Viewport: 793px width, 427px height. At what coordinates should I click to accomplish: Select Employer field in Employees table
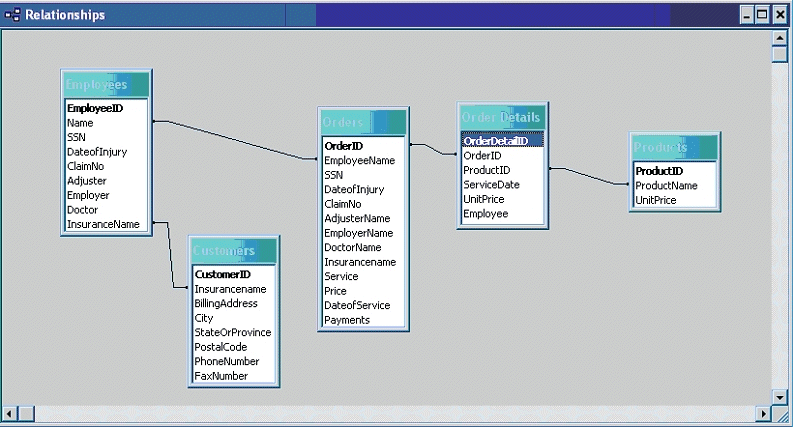pos(106,195)
